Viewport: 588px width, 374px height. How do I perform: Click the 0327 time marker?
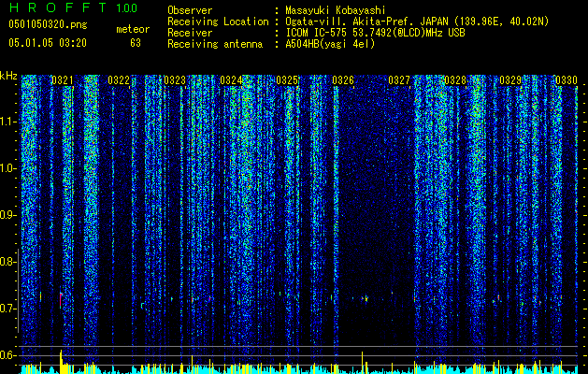[399, 80]
